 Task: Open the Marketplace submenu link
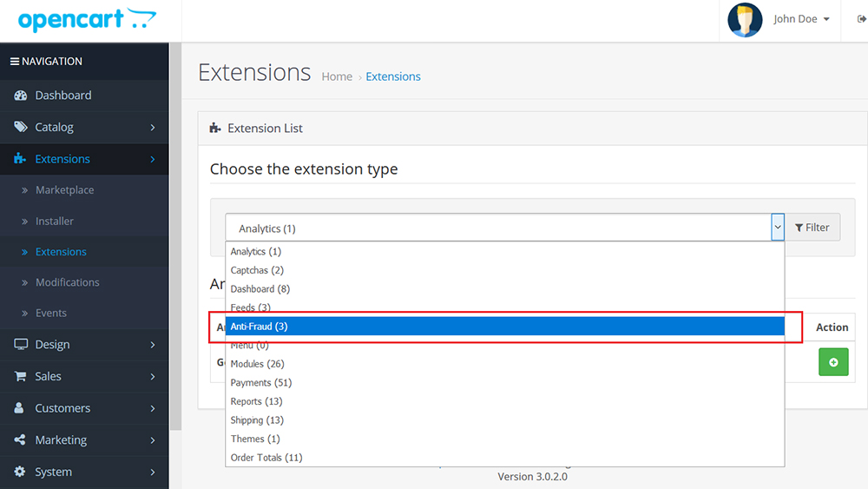point(65,190)
